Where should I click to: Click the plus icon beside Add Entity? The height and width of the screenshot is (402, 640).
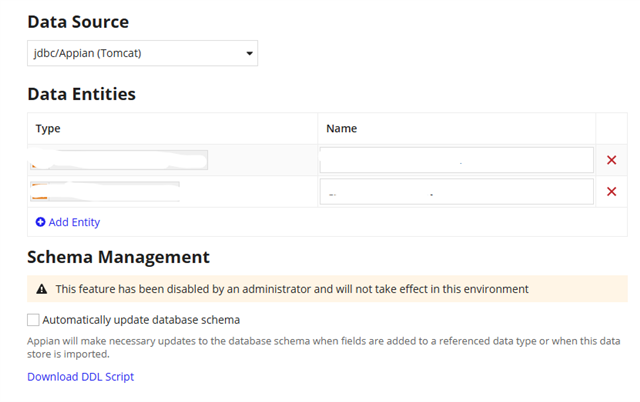40,222
